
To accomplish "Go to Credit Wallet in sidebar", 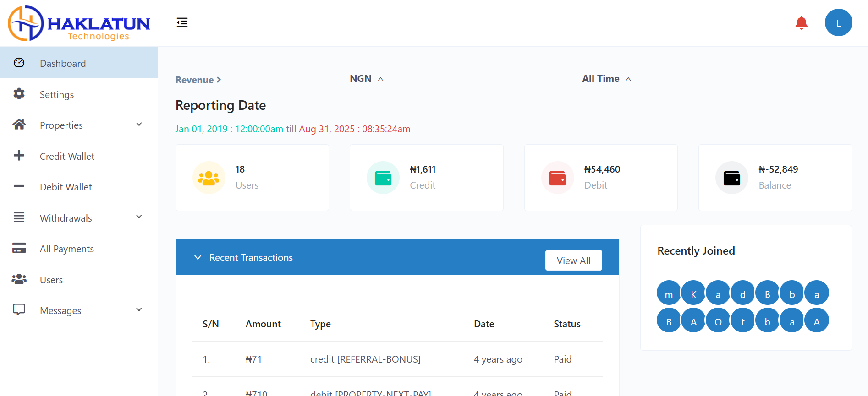I will [67, 156].
